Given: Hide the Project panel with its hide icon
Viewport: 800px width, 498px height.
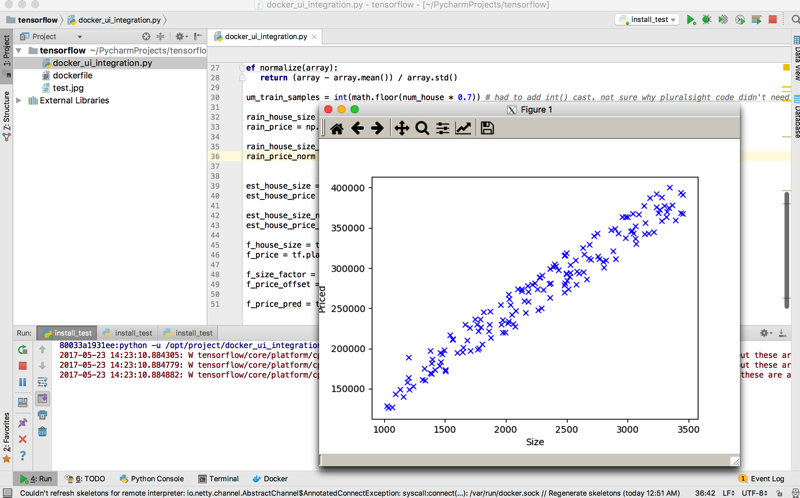Looking at the screenshot, I should pyautogui.click(x=198, y=36).
